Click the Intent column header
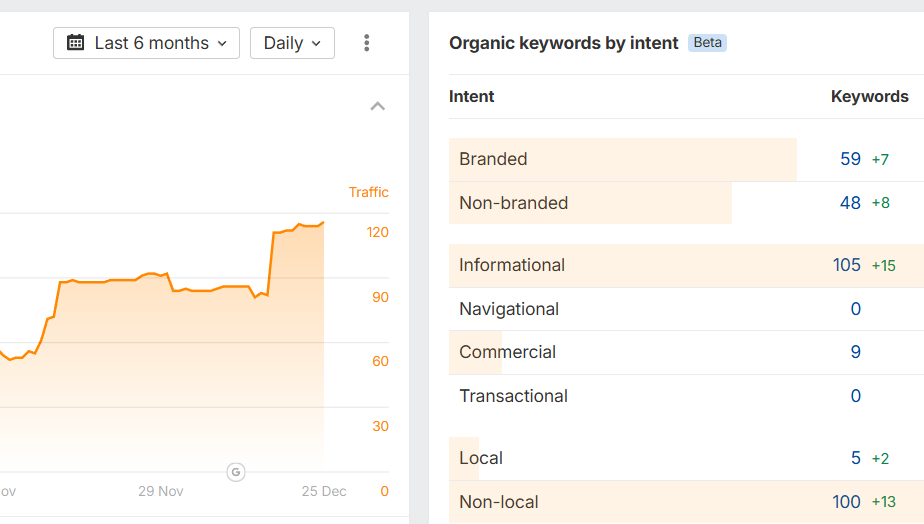924x524 pixels. 472,97
